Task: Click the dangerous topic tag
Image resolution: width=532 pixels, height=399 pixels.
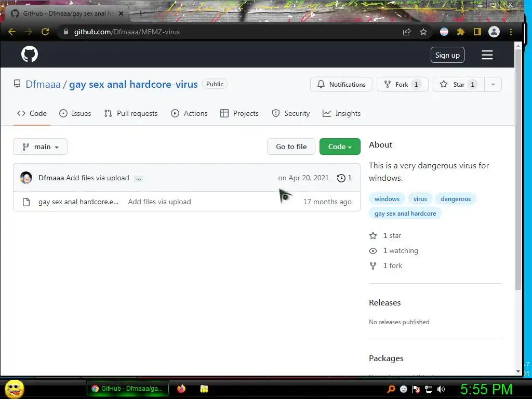Action: [456, 199]
